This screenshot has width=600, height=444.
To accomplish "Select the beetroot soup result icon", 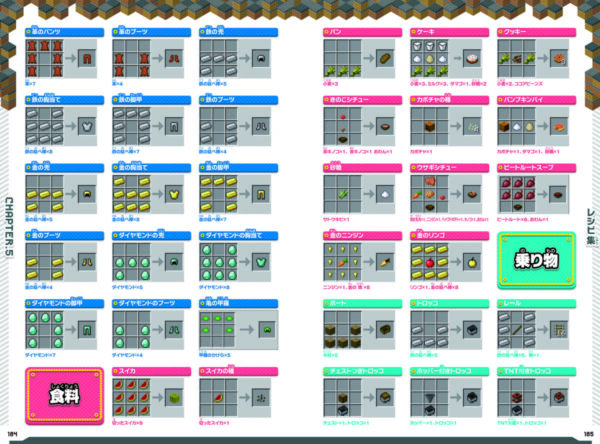I will (558, 194).
